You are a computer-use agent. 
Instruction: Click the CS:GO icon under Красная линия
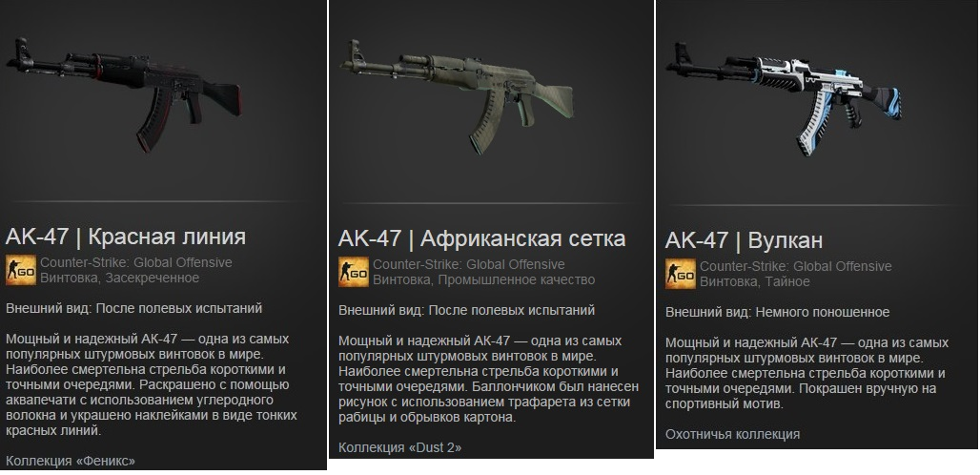tap(21, 270)
